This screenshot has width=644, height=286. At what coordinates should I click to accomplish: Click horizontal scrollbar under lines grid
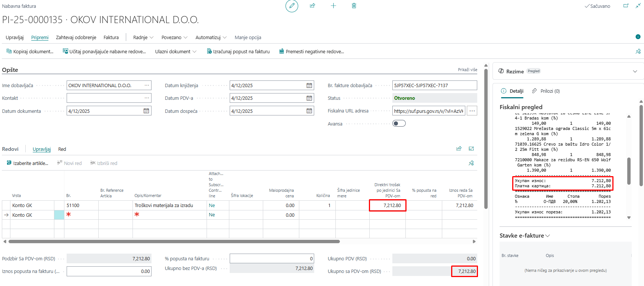(174, 242)
